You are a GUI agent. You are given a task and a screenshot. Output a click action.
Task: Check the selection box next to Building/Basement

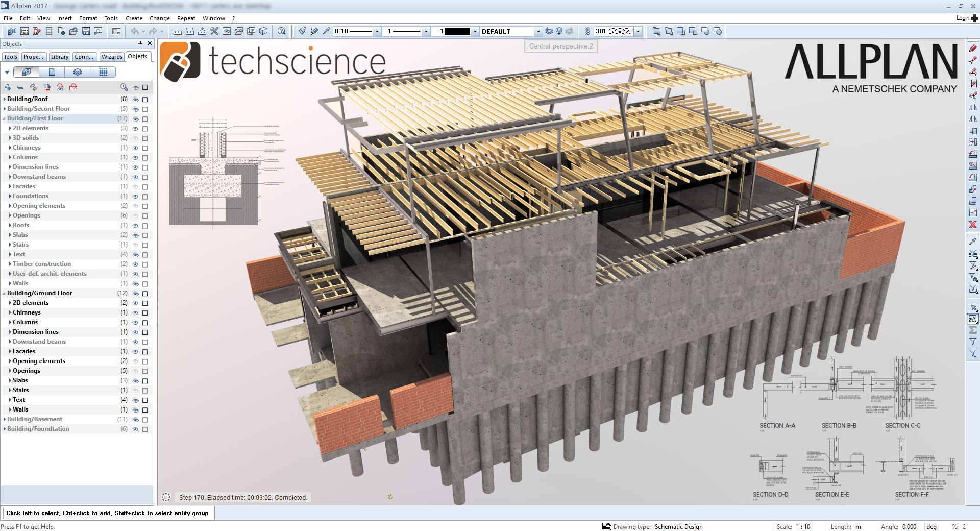[145, 420]
